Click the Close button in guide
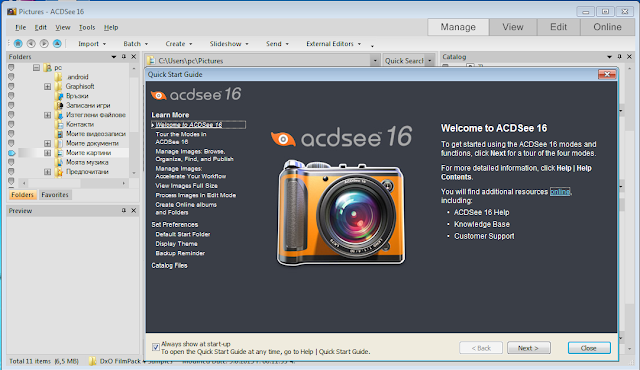640x370 pixels. coord(589,348)
